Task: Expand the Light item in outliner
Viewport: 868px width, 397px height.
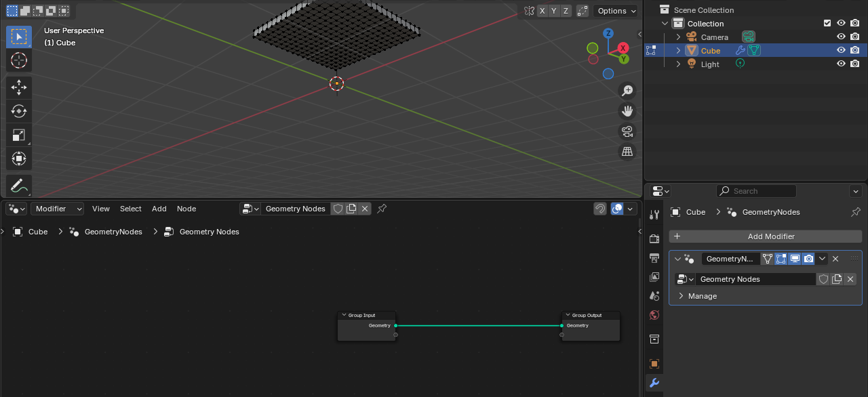Action: [x=678, y=64]
